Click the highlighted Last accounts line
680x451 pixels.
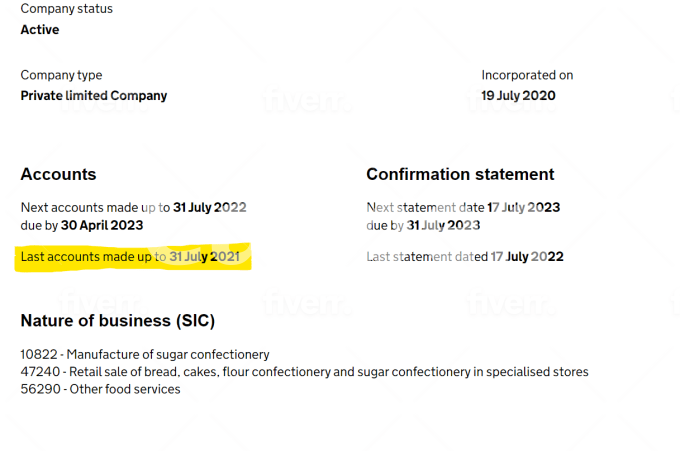[x=130, y=257]
